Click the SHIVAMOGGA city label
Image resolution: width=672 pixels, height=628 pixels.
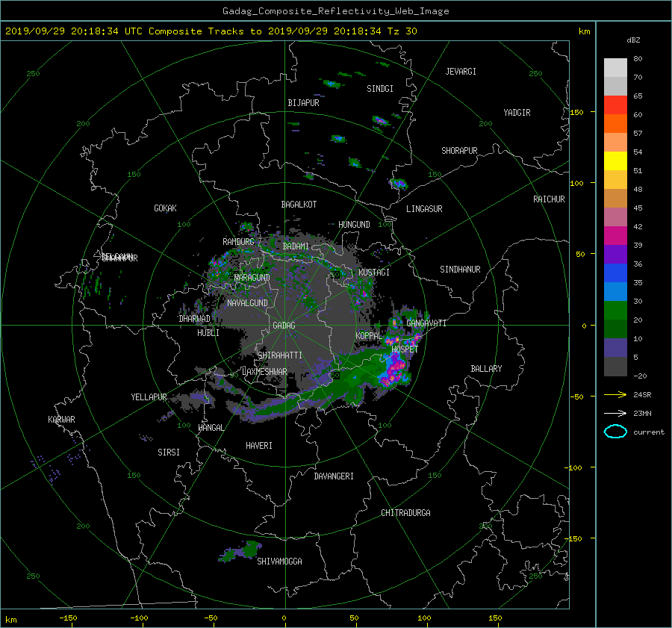coord(279,562)
